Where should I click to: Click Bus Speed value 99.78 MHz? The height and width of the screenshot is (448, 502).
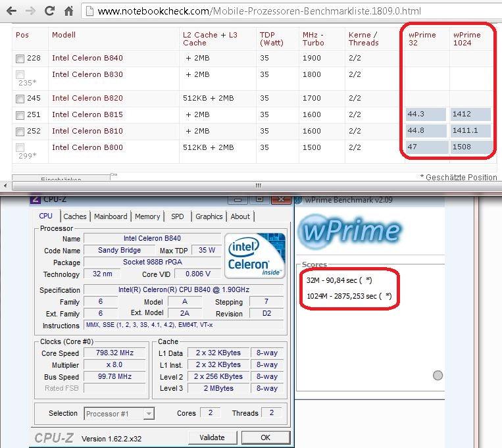point(114,376)
